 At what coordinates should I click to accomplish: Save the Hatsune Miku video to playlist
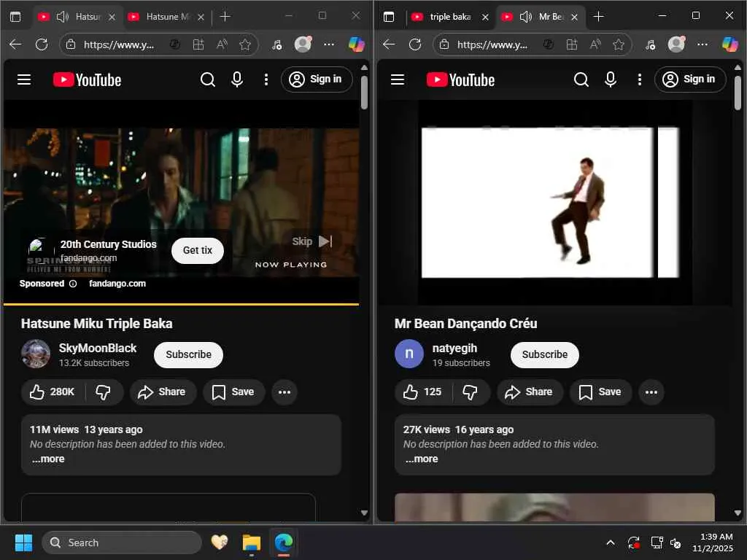tap(233, 392)
